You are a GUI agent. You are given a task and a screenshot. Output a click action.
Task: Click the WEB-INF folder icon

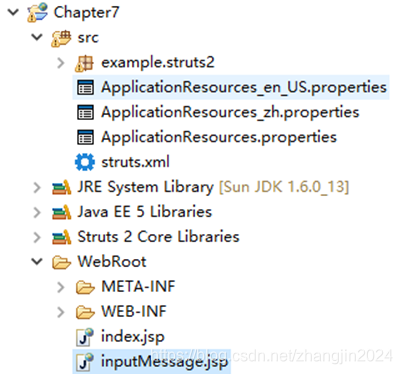(85, 312)
